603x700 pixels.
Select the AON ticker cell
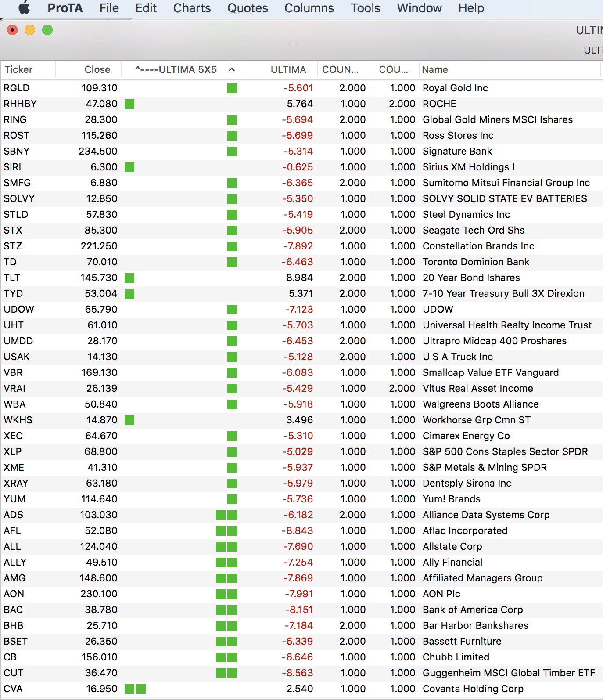pyautogui.click(x=14, y=594)
